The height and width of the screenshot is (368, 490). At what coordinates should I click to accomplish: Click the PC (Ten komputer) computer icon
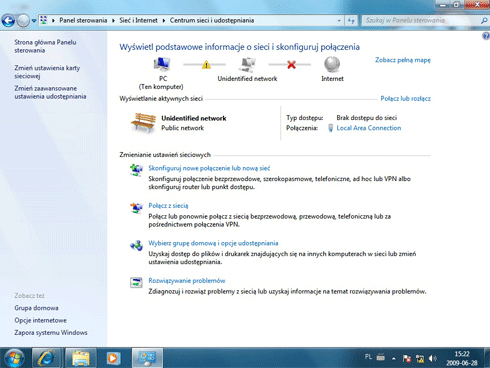pos(162,64)
